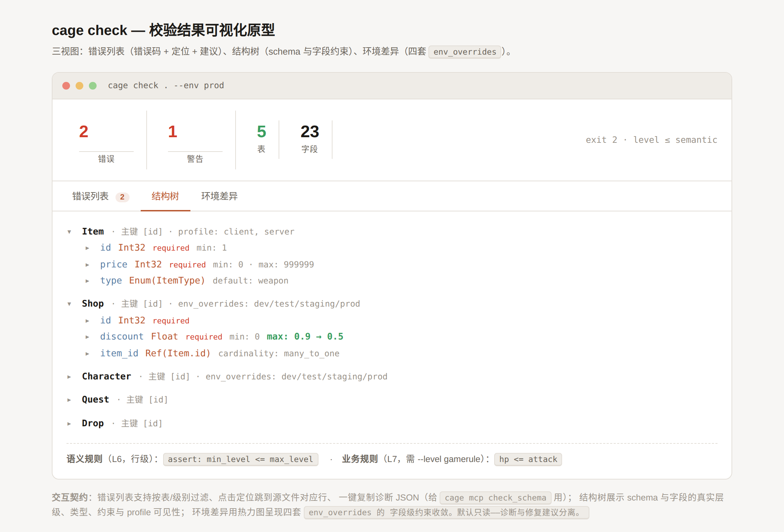Click the 'cage check . --env prod' title

[166, 85]
